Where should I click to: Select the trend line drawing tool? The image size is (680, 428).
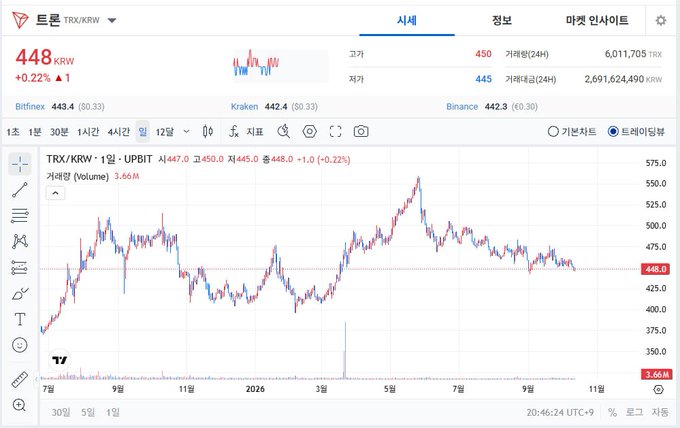click(x=20, y=190)
